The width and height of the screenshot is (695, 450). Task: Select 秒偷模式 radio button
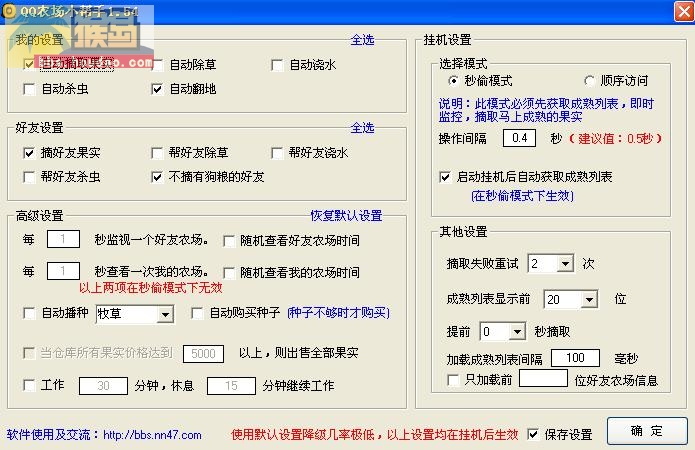pos(453,81)
